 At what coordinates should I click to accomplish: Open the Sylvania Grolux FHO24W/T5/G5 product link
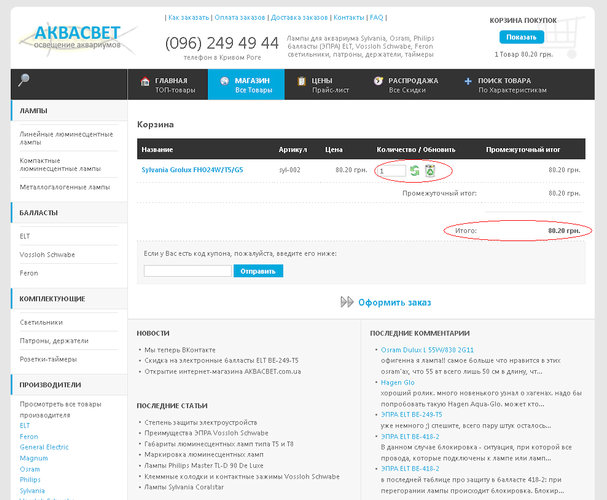point(192,170)
